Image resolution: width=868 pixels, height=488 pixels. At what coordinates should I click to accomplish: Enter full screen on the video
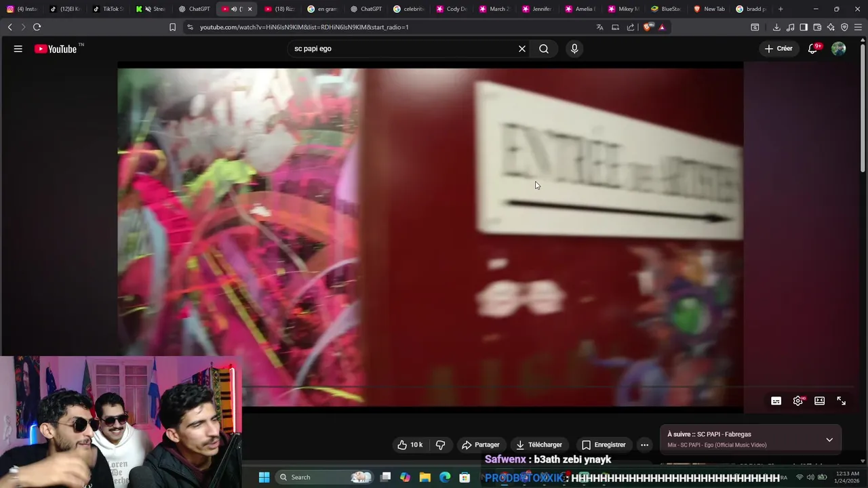tap(842, 401)
